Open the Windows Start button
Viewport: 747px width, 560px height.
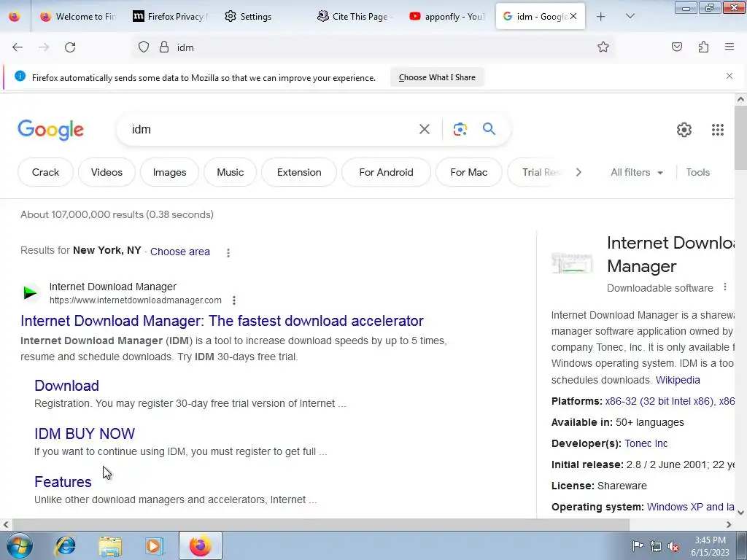[20, 545]
